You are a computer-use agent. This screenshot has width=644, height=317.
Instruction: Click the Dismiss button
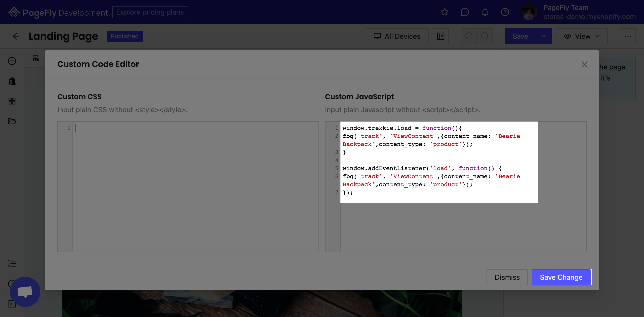coord(507,277)
